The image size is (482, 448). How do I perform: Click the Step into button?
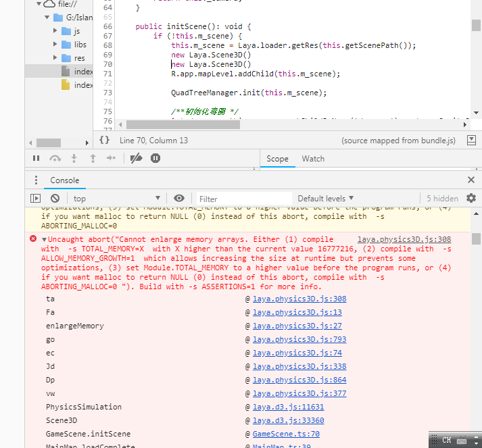[x=74, y=158]
